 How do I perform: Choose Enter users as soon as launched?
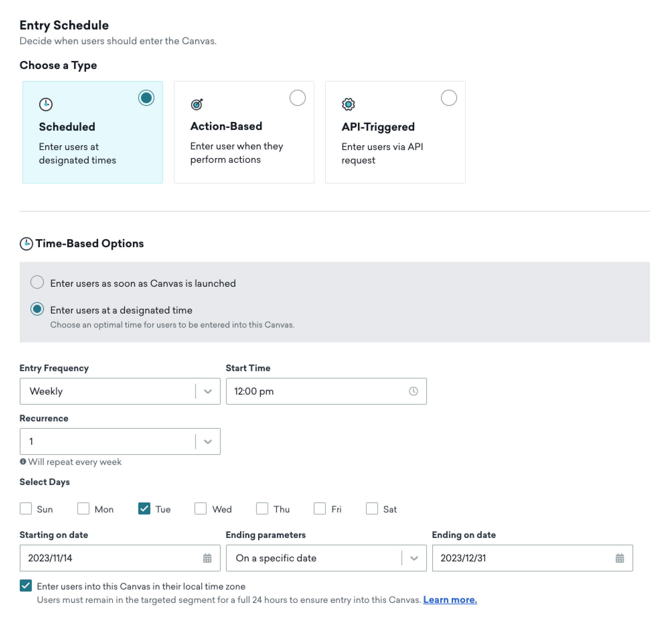[37, 282]
